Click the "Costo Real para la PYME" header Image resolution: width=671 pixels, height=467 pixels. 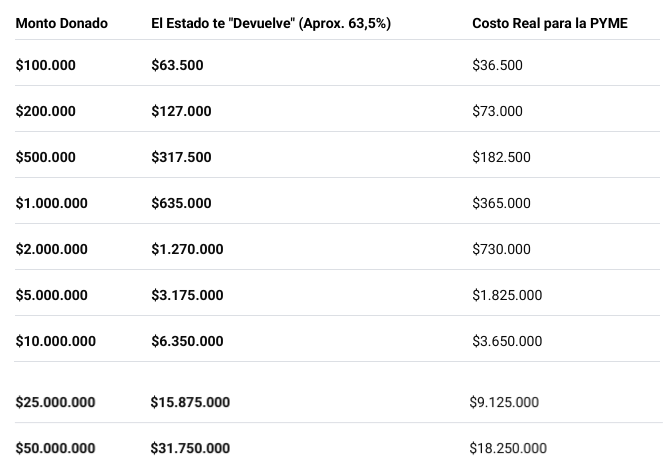coord(550,23)
